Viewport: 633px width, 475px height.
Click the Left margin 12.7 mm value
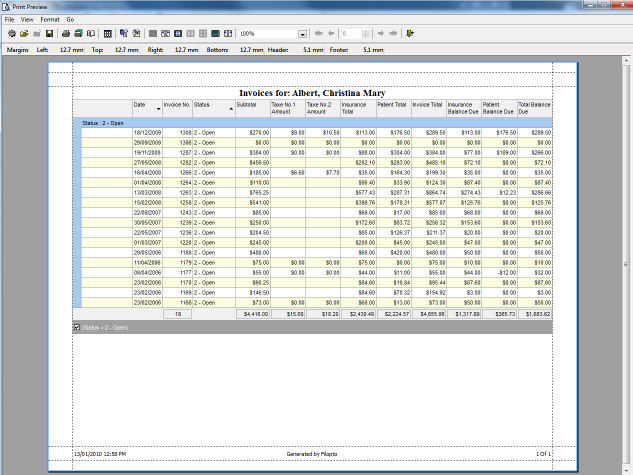click(x=71, y=50)
